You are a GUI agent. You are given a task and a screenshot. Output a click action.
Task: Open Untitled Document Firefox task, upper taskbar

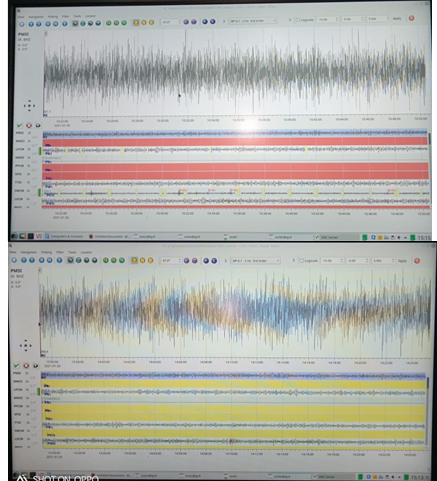click(x=110, y=236)
